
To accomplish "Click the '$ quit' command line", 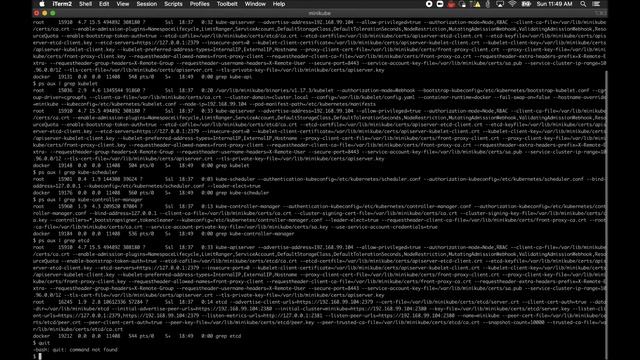I will coord(41,343).
